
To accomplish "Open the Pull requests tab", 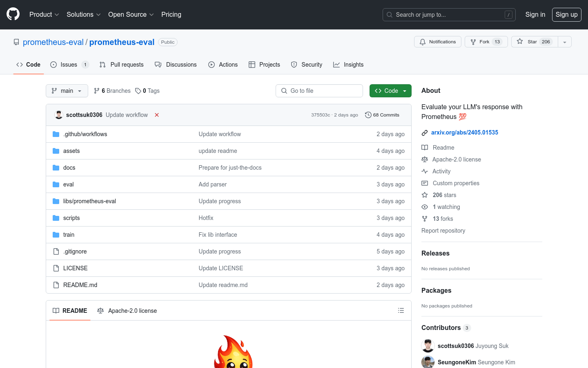I will point(121,65).
